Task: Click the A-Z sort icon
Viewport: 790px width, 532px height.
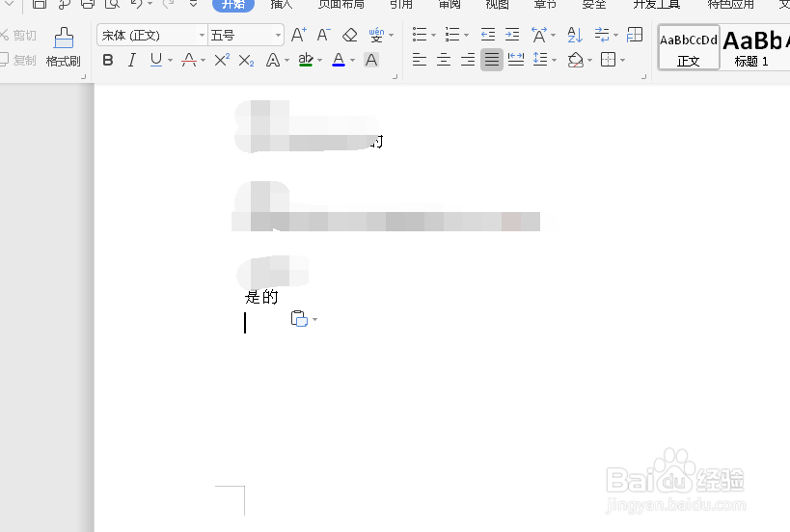Action: point(574,35)
